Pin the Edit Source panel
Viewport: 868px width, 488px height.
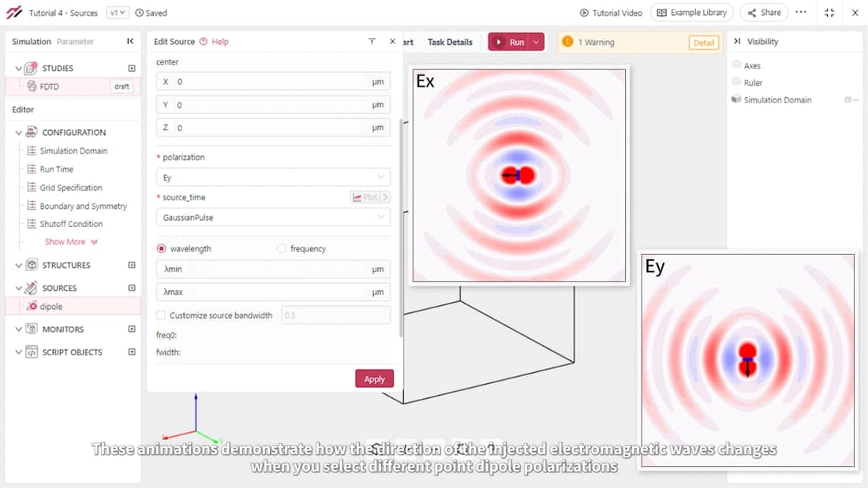coord(372,42)
